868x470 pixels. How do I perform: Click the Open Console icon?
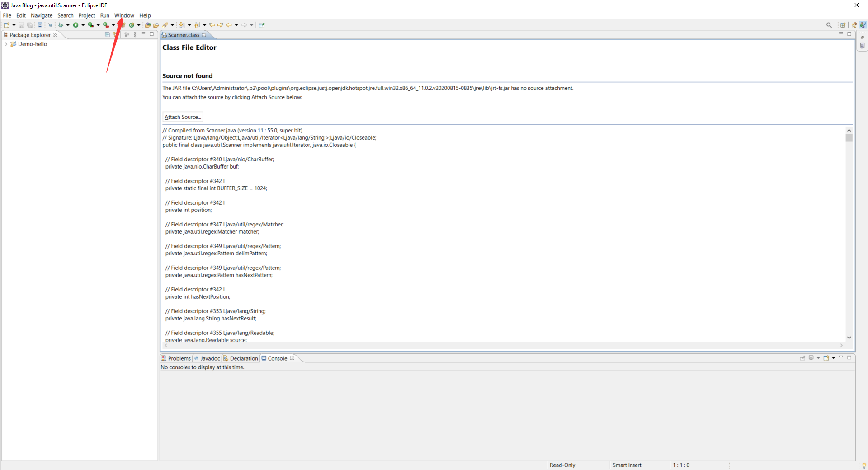pyautogui.click(x=826, y=358)
